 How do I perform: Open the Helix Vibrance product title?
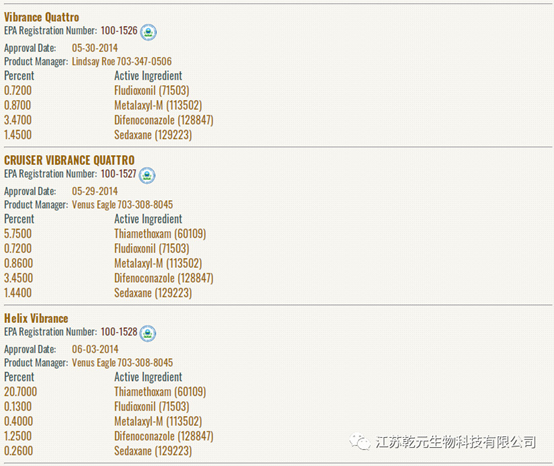pyautogui.click(x=36, y=318)
